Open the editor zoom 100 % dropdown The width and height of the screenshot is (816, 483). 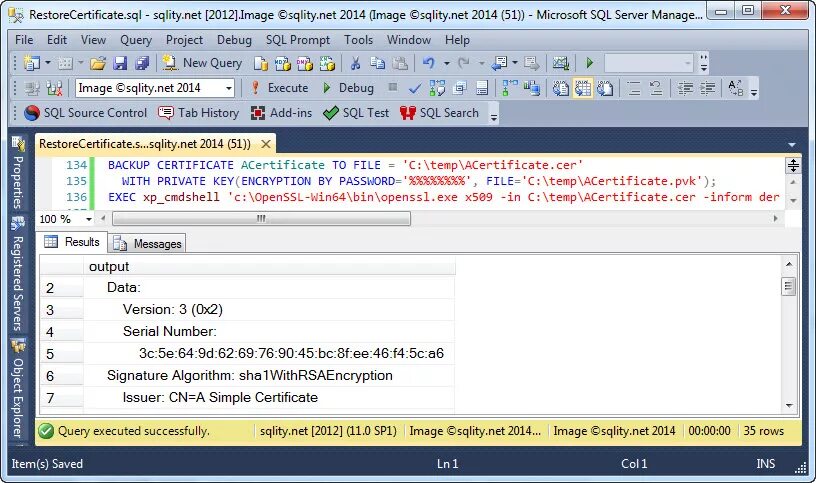(x=89, y=219)
